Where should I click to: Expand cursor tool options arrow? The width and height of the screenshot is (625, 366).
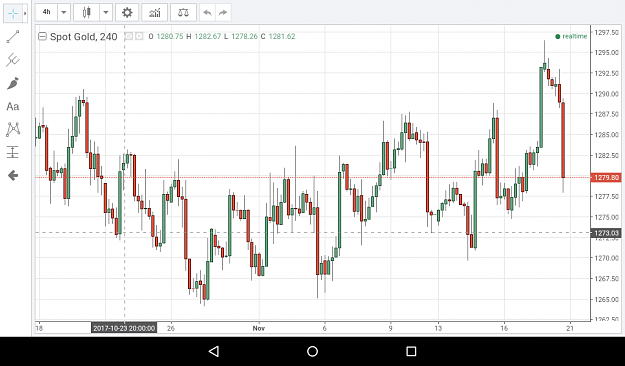[25, 14]
